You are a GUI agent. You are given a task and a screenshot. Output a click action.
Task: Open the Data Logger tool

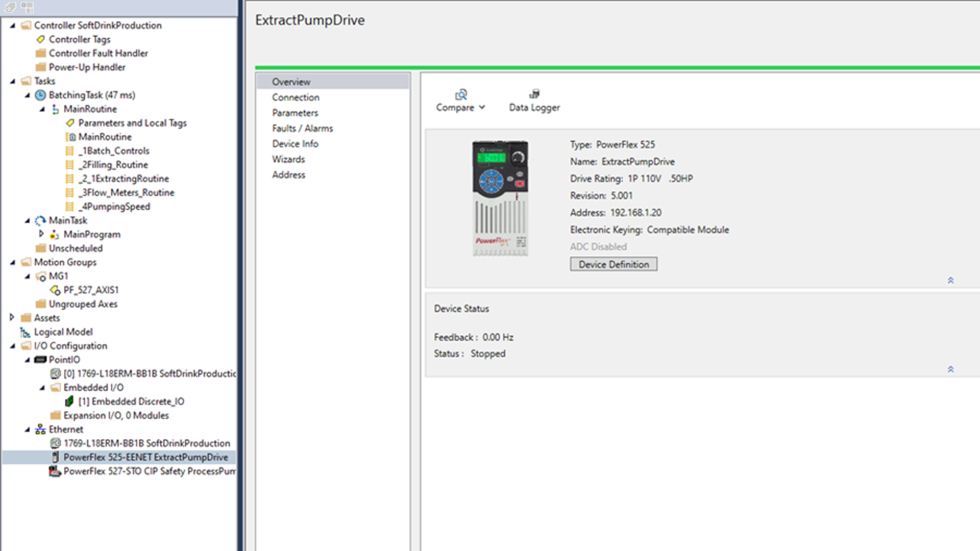point(534,100)
